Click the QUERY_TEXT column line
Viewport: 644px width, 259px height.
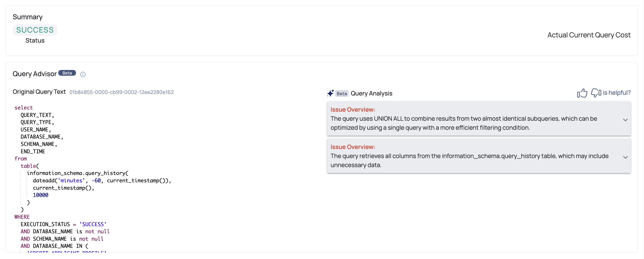click(37, 115)
